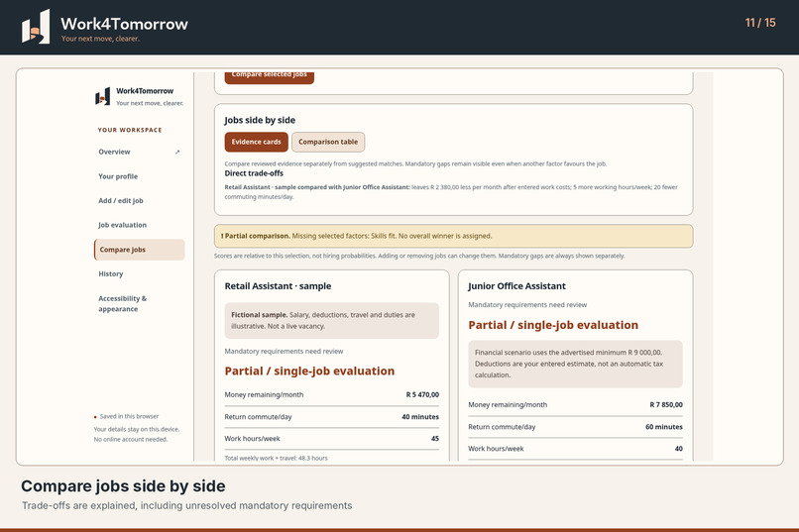Select Compare jobs in the sidebar
This screenshot has height=532, width=799.
pos(139,250)
